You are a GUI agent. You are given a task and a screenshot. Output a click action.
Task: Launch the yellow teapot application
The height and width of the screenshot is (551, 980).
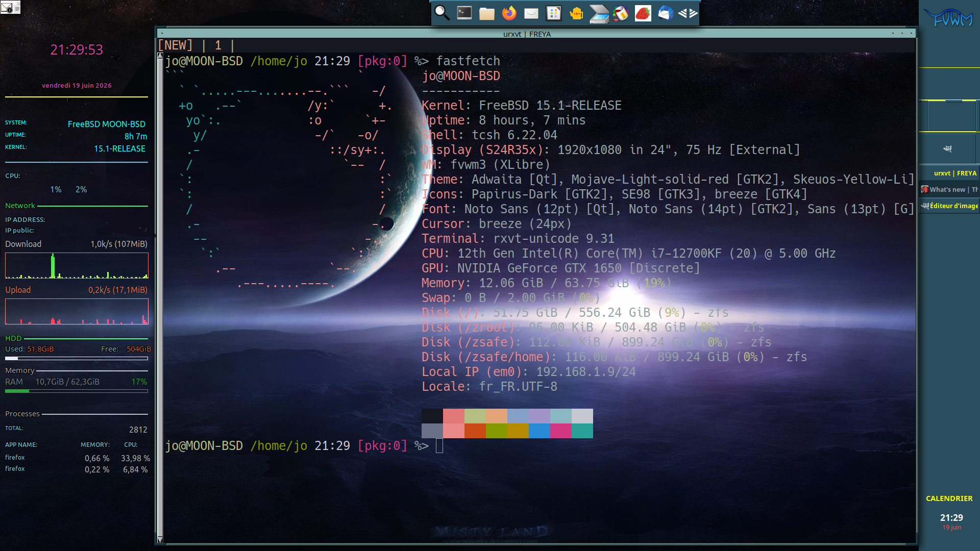[576, 13]
